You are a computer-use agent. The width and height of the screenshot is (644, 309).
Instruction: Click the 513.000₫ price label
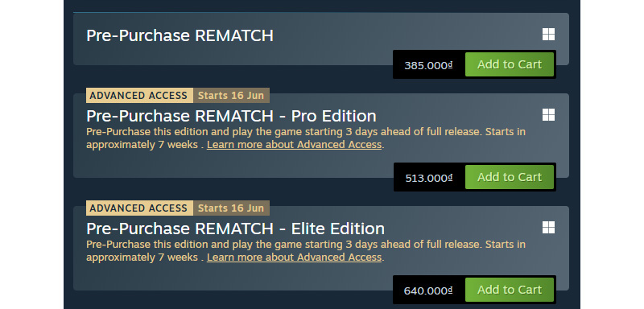pos(428,178)
